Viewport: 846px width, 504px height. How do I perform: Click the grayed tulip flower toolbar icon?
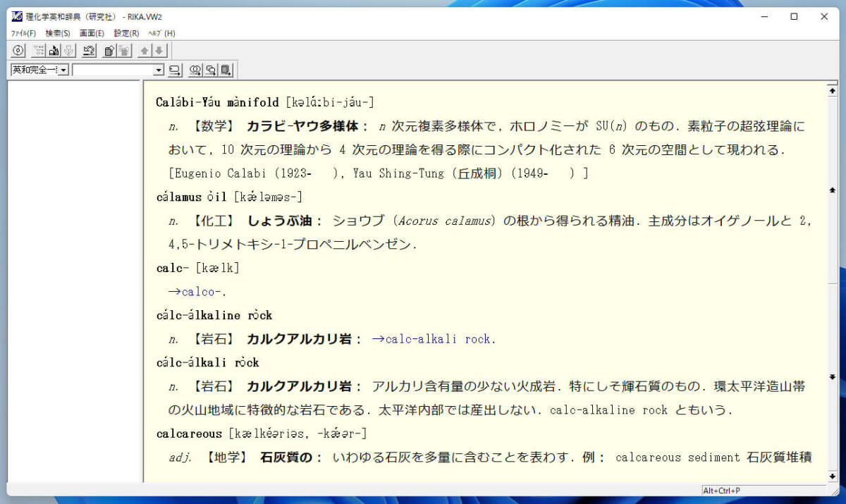(68, 50)
